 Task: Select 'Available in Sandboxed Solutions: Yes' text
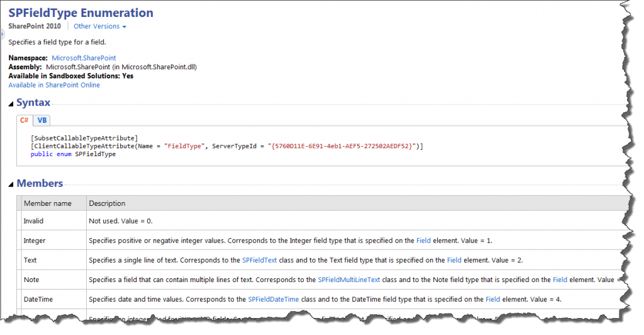[x=71, y=76]
